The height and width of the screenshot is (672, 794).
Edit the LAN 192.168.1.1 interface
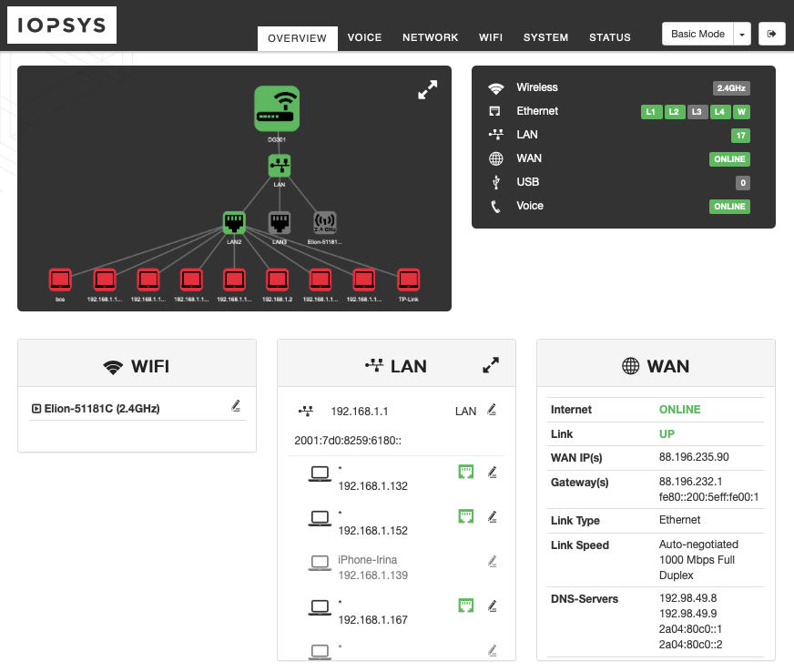493,410
